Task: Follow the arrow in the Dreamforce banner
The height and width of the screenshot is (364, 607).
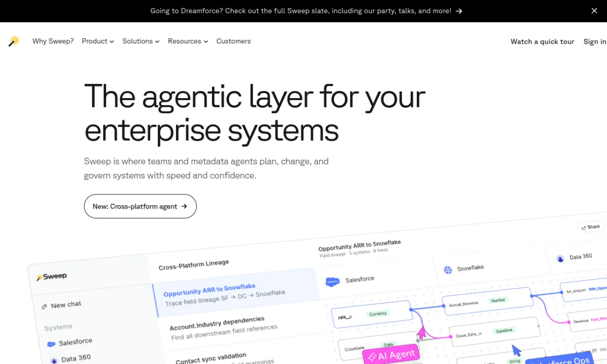Action: pyautogui.click(x=459, y=11)
